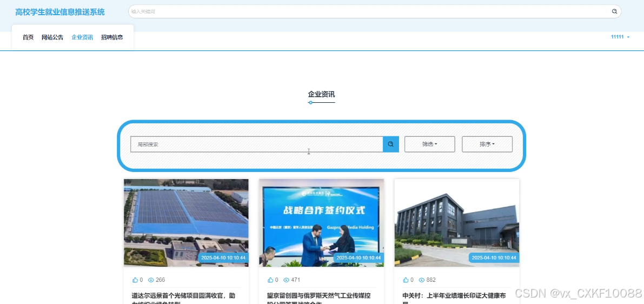Click the eye views icon showing 471

pos(286,280)
